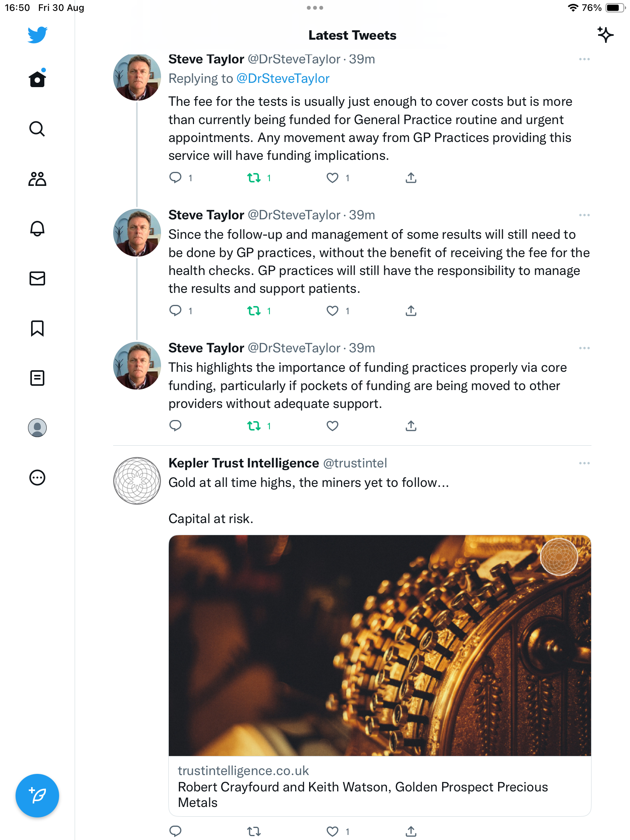Open the Notifications bell icon
This screenshot has width=630, height=840.
pos(37,228)
